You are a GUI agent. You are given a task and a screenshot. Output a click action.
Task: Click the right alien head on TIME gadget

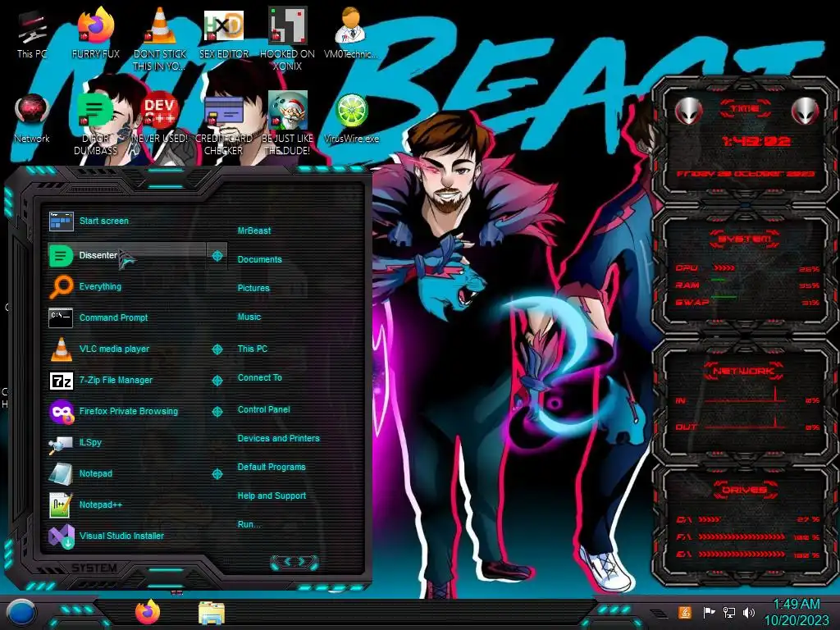(x=806, y=111)
